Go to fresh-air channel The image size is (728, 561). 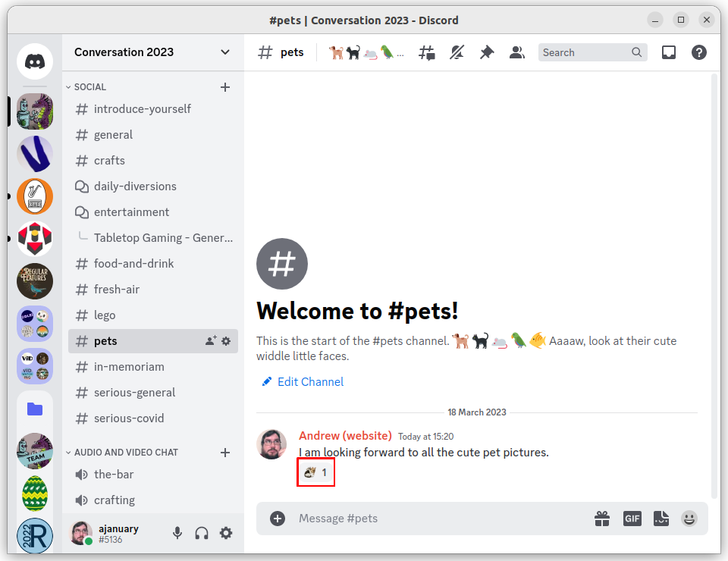pyautogui.click(x=153, y=290)
